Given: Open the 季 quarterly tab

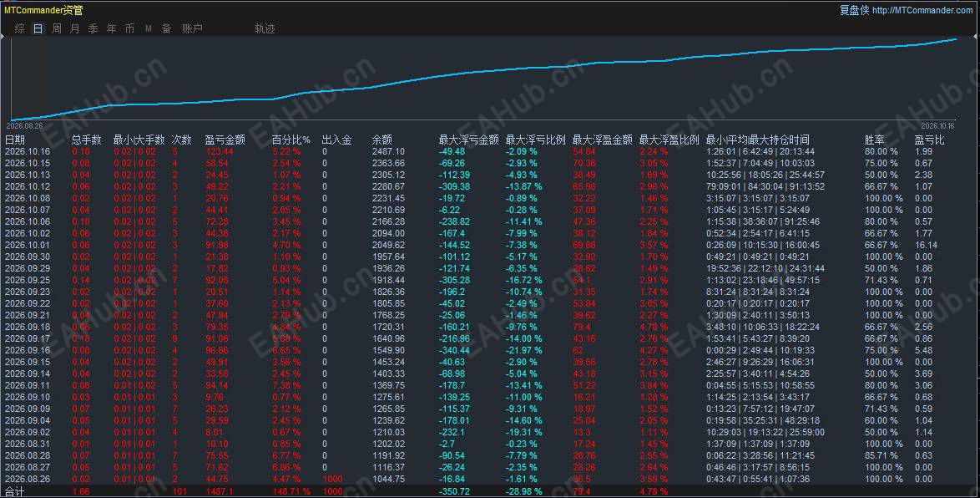Looking at the screenshot, I should coord(93,28).
